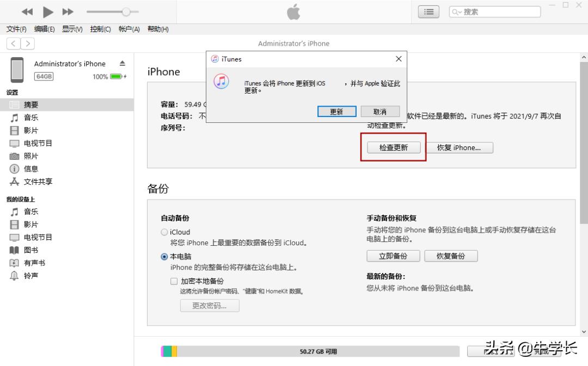Open 文件共享 from the sidebar
This screenshot has height=366, width=588.
coord(33,182)
